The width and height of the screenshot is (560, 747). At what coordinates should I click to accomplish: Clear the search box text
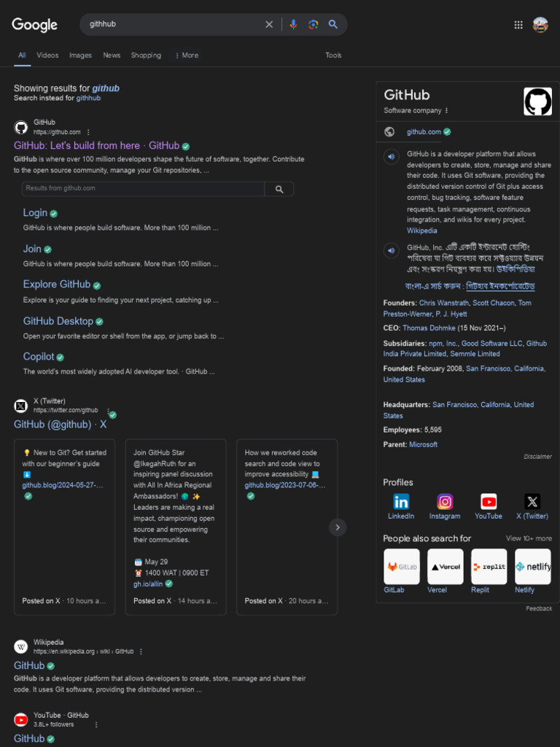point(269,24)
